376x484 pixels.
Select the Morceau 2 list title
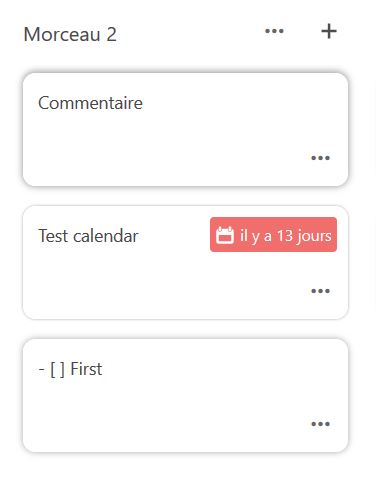point(70,34)
